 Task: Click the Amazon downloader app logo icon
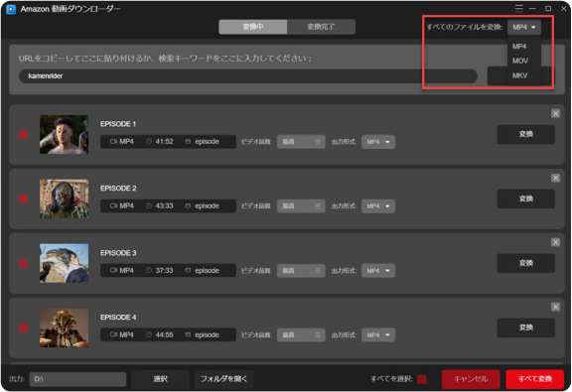tap(11, 9)
